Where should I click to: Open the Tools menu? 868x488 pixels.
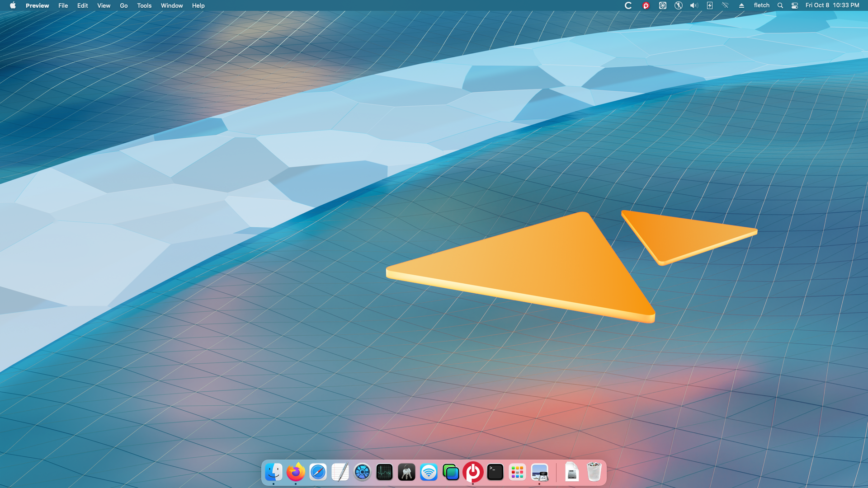[144, 5]
